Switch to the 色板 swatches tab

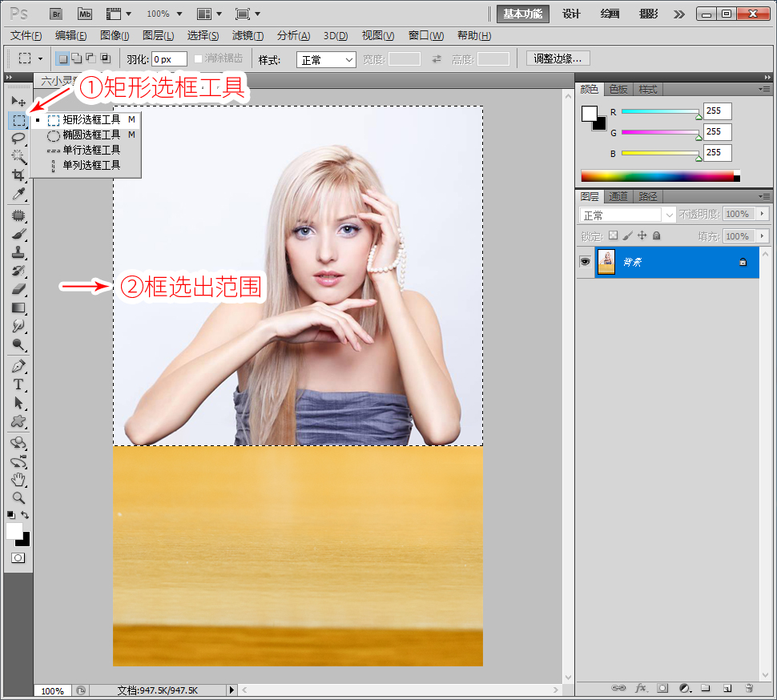pos(618,89)
